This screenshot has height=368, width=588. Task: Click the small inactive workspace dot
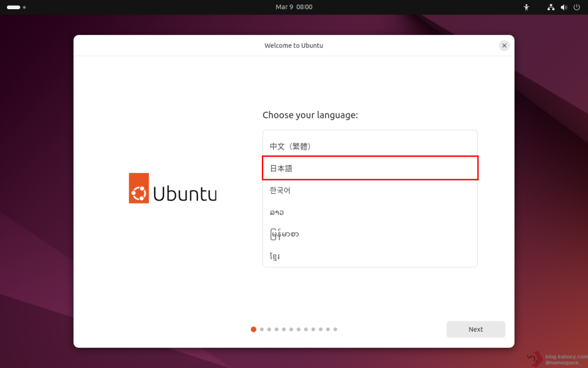[x=24, y=7]
